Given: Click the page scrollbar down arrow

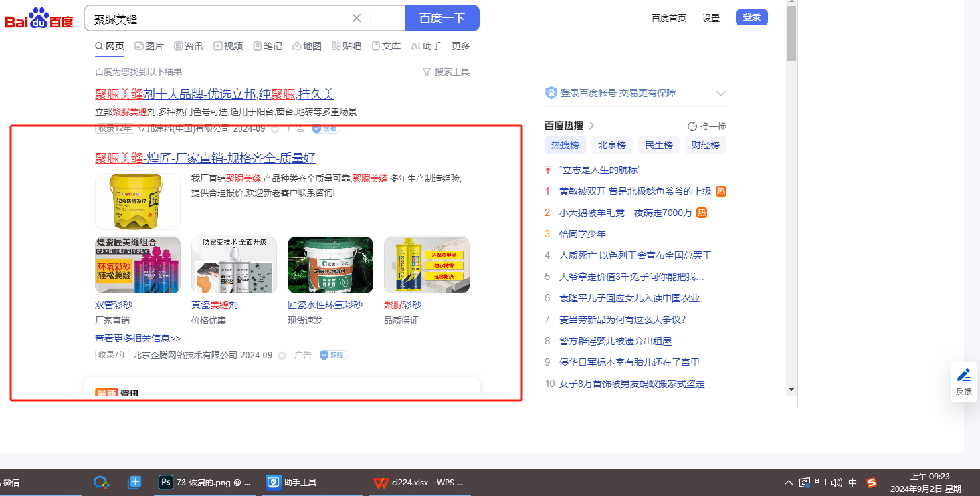Looking at the screenshot, I should coord(791,390).
